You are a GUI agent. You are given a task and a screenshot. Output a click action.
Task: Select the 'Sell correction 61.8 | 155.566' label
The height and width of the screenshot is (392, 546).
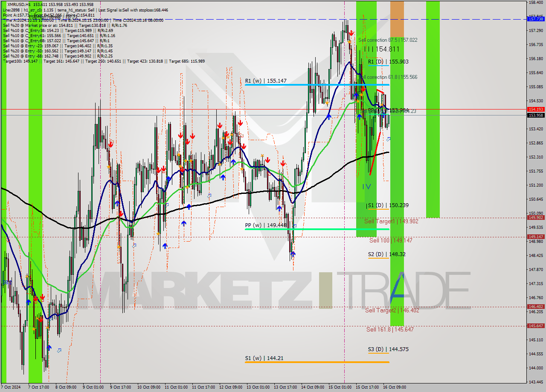click(388, 77)
